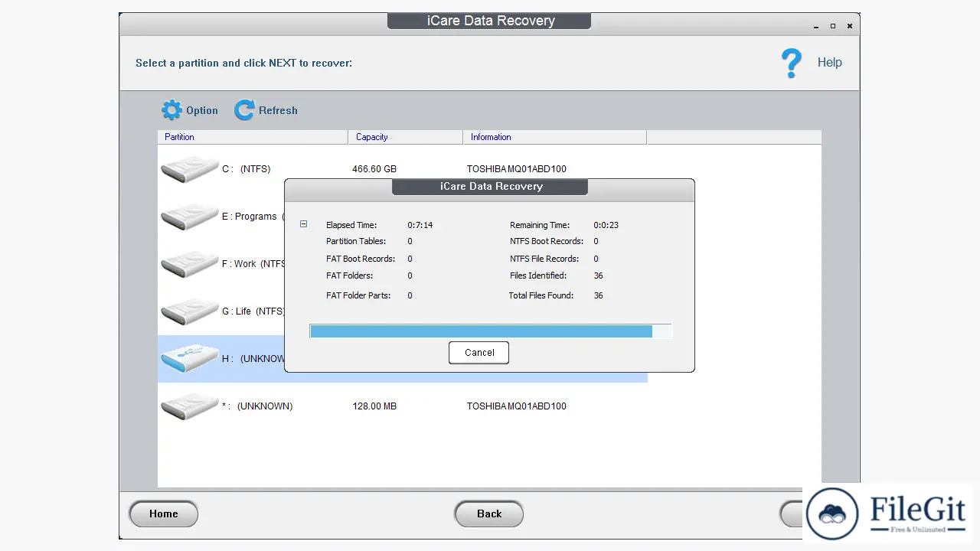Click the '* : (UNKNOWN)' partition label
The height and width of the screenshot is (551, 980).
point(257,406)
